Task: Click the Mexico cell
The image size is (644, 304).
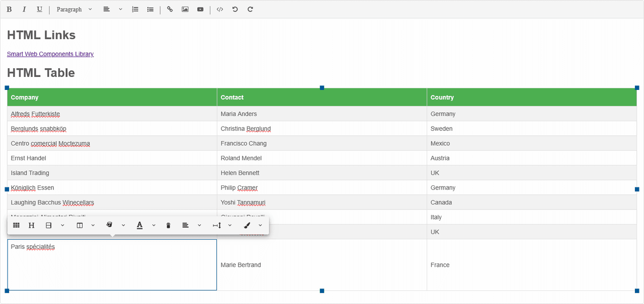Action: 532,143
